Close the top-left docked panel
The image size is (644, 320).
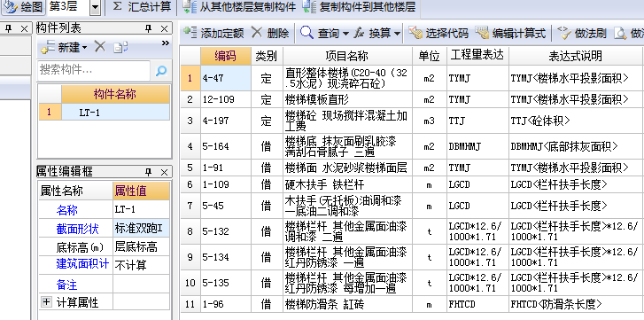tap(24, 28)
